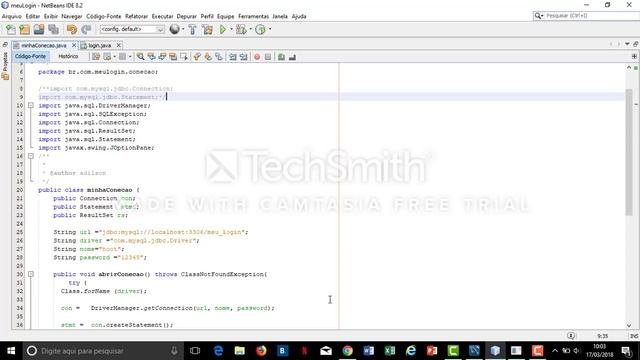
Task: Open dropdown beside Forward editor icon
Action: [x=130, y=57]
